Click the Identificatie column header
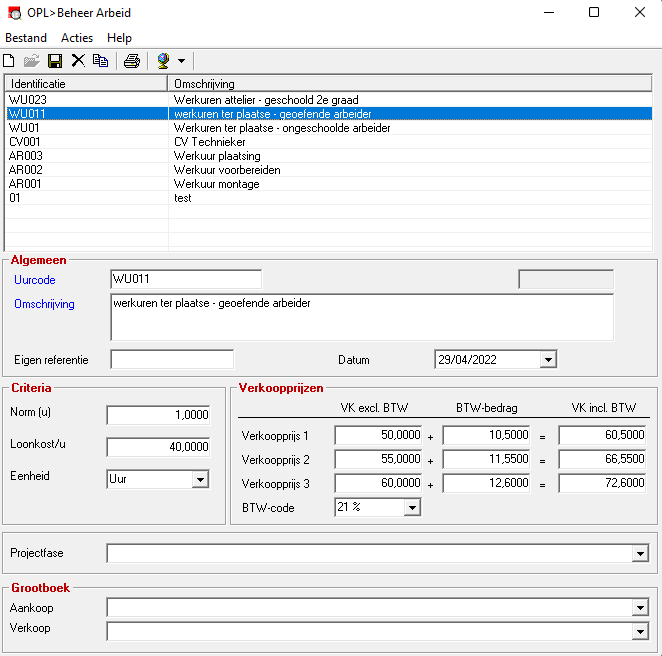 (x=86, y=84)
